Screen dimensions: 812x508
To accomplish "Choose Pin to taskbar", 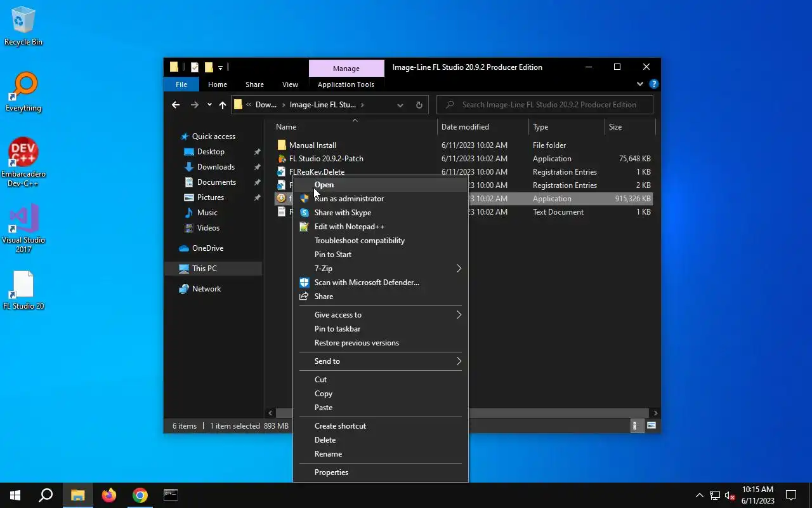I will point(381,329).
